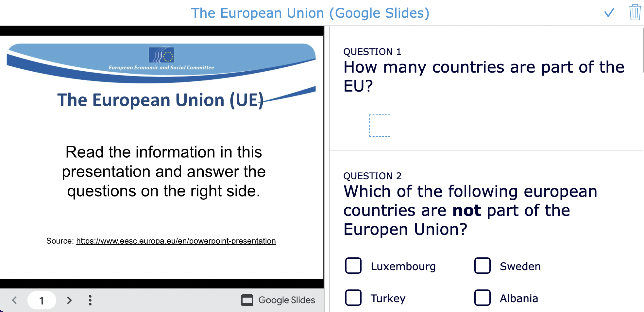This screenshot has width=644, height=312.
Task: Delete the activity using the trash icon
Action: pos(635,12)
